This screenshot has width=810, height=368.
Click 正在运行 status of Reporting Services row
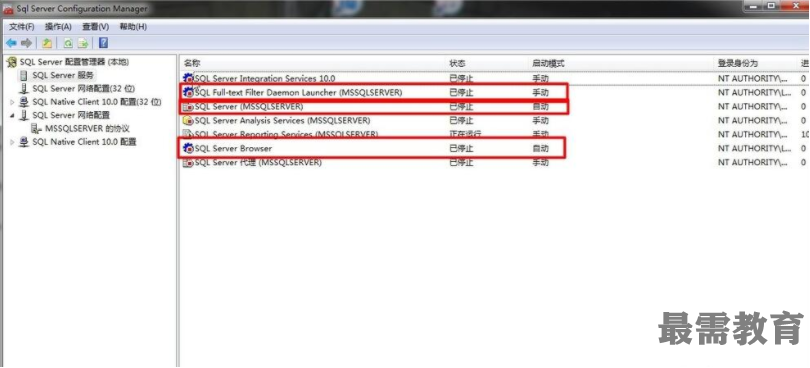point(465,134)
